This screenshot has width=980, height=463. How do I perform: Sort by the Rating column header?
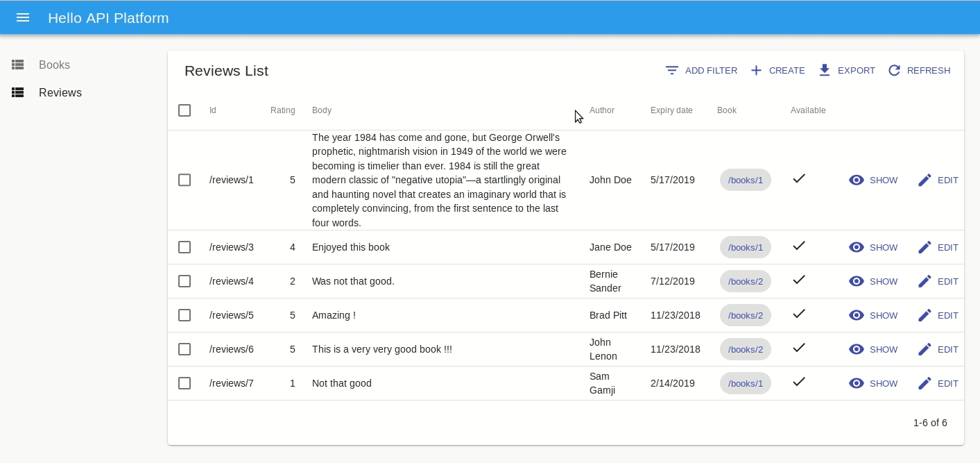tap(282, 110)
